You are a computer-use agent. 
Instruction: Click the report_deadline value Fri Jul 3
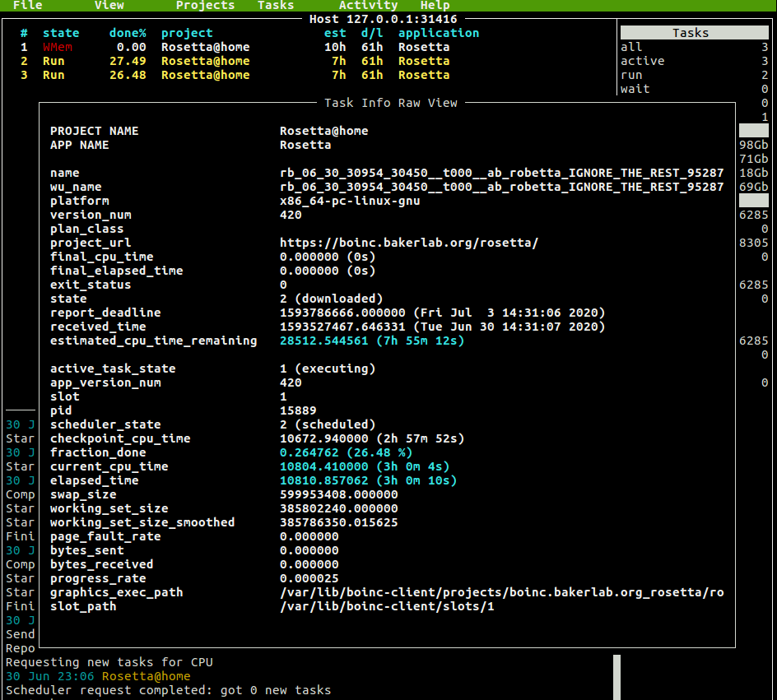coord(442,313)
